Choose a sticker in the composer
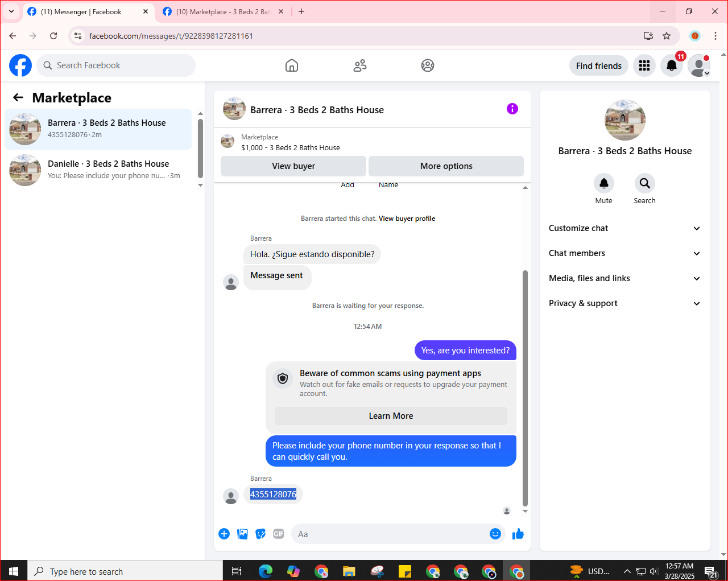The image size is (728, 581). pyautogui.click(x=260, y=534)
